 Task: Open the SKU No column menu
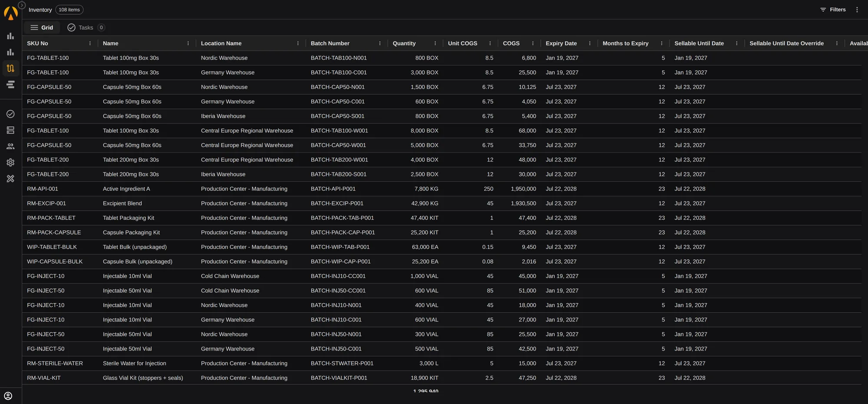pyautogui.click(x=90, y=43)
